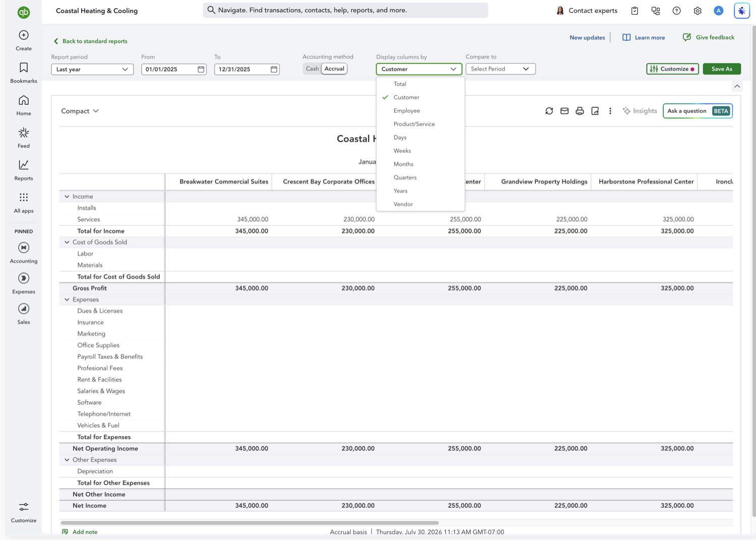Open the Settings gear icon
The width and height of the screenshot is (756, 540).
[698, 11]
